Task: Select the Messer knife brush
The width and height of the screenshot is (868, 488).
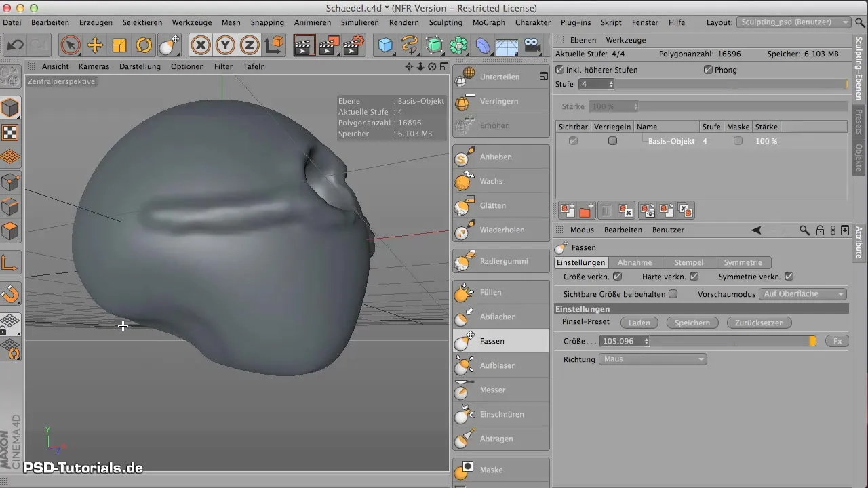Action: pos(501,390)
